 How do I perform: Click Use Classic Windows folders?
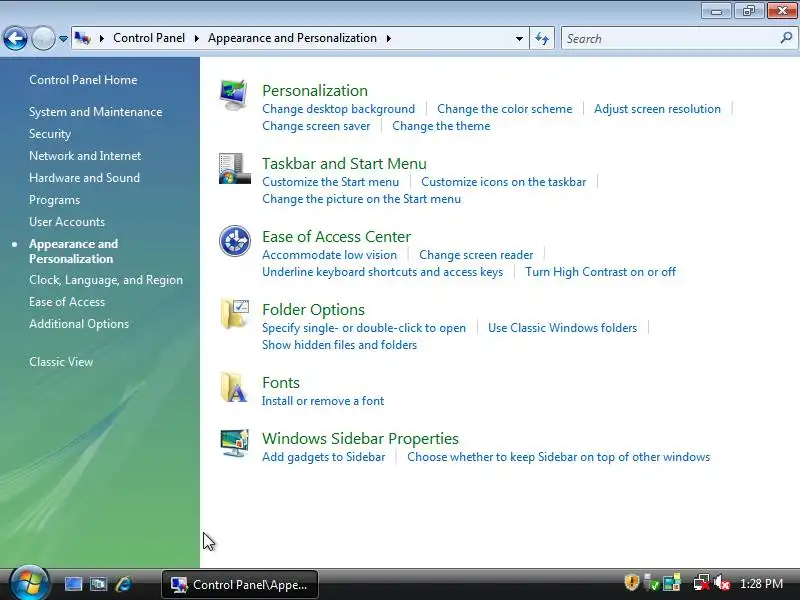point(562,328)
